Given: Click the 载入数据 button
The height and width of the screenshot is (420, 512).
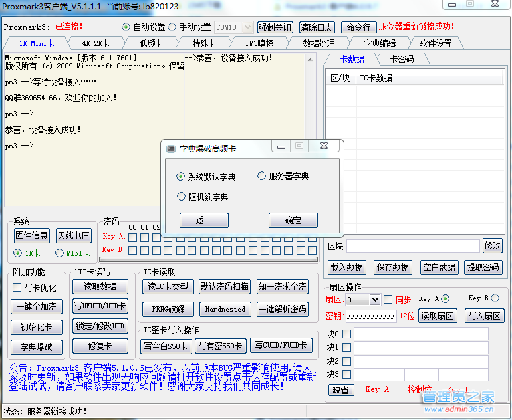Looking at the screenshot, I should pyautogui.click(x=347, y=268).
